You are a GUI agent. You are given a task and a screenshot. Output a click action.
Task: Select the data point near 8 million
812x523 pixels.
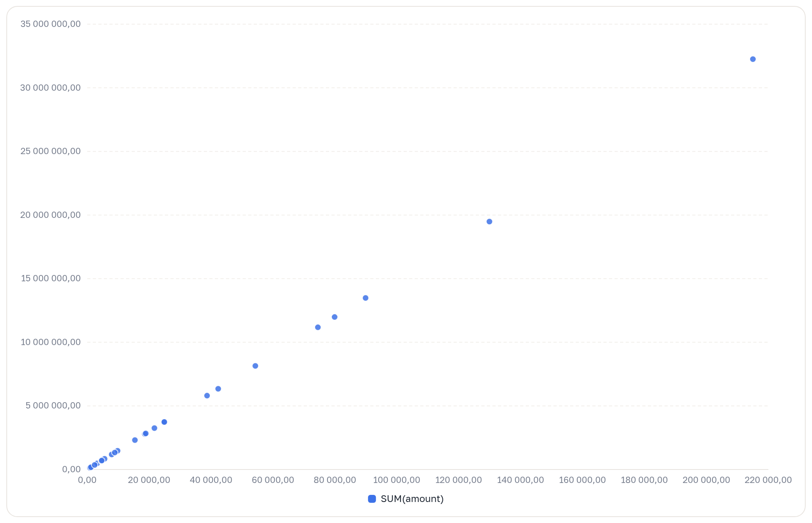pos(255,366)
